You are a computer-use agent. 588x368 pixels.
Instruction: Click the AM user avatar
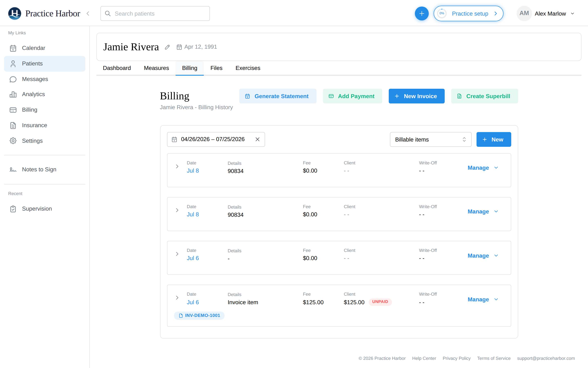click(x=524, y=13)
